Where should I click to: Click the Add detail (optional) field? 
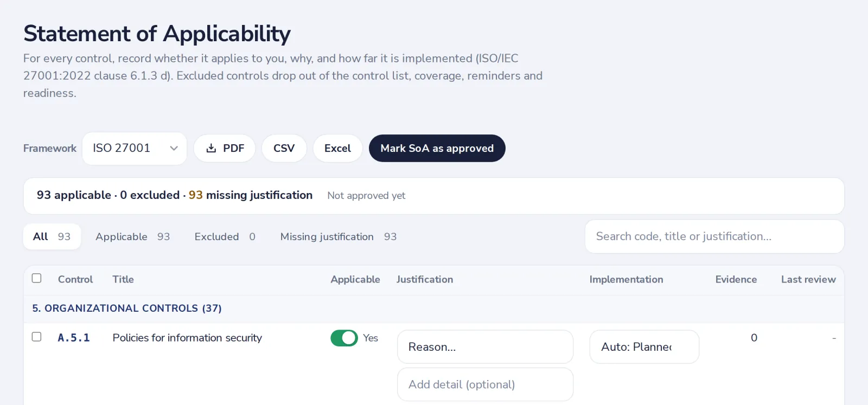point(485,384)
